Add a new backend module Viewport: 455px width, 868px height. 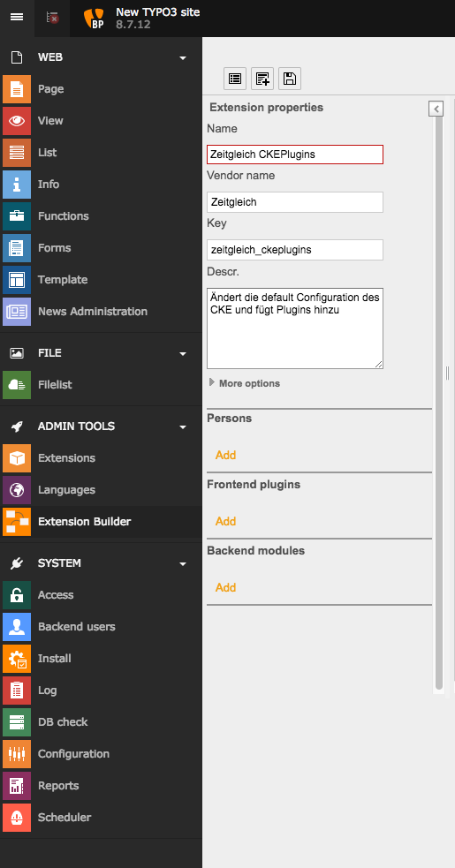[225, 587]
